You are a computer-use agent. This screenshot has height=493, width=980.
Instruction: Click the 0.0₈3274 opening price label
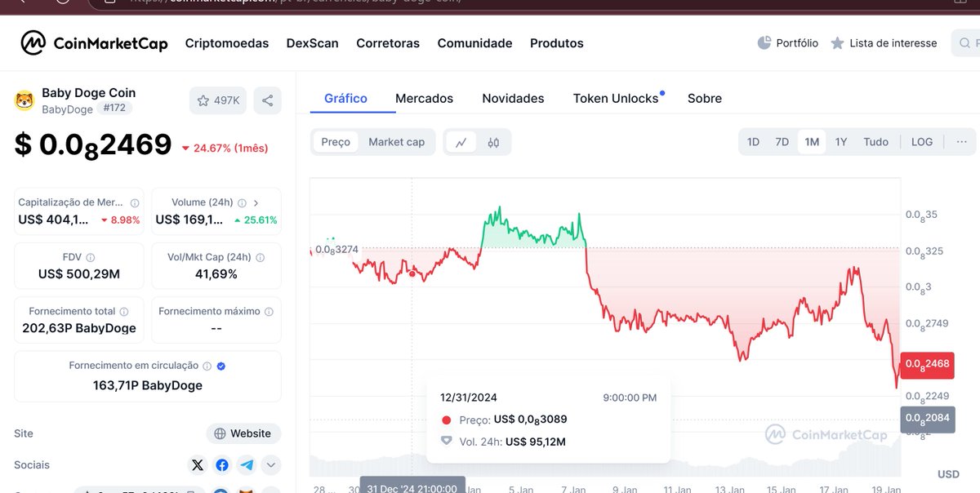pyautogui.click(x=336, y=249)
